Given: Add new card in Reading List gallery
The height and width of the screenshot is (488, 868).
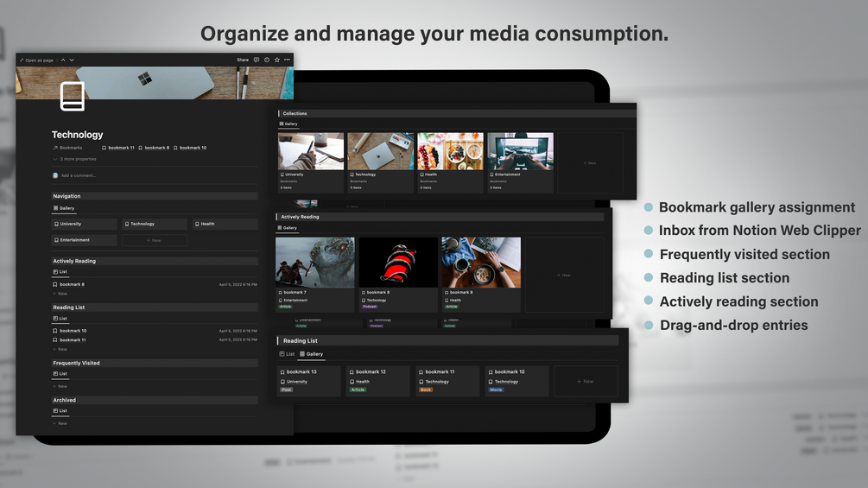Looking at the screenshot, I should (x=586, y=381).
